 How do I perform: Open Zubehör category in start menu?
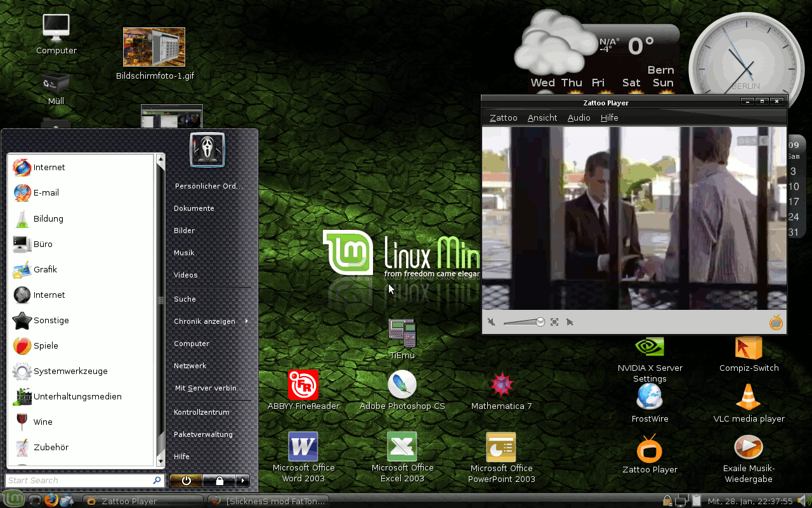pos(81,447)
